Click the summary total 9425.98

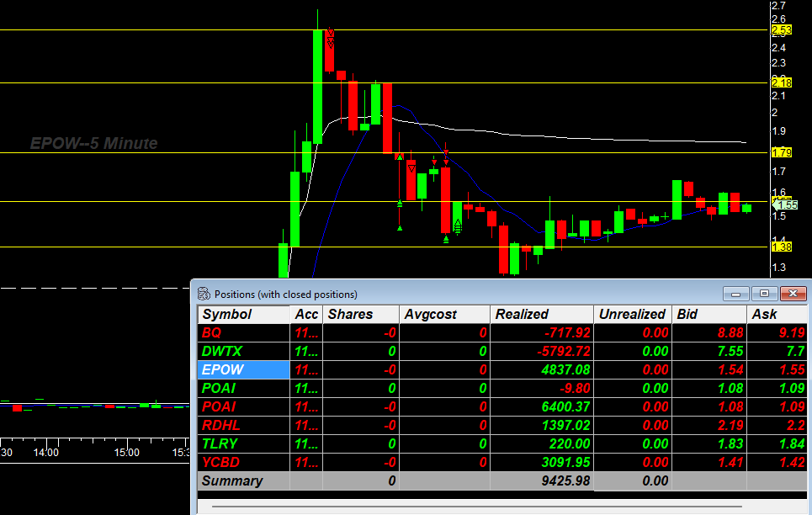[565, 480]
